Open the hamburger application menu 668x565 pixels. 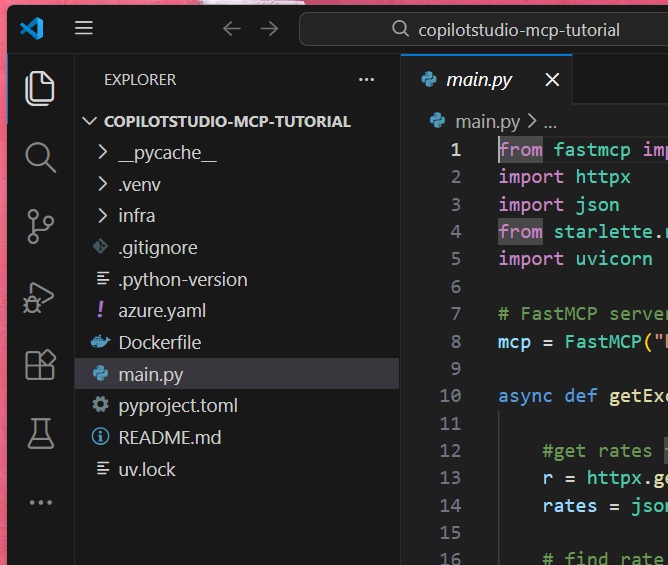84,28
